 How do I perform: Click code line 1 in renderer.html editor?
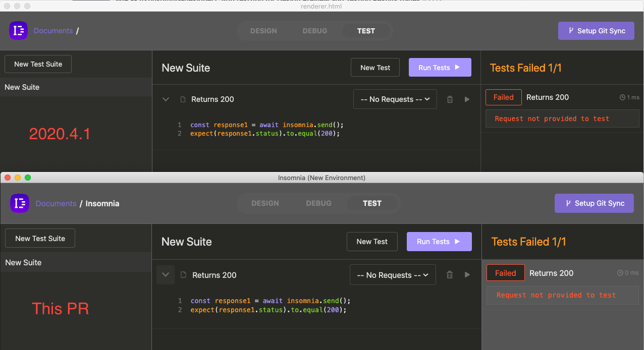click(x=267, y=125)
